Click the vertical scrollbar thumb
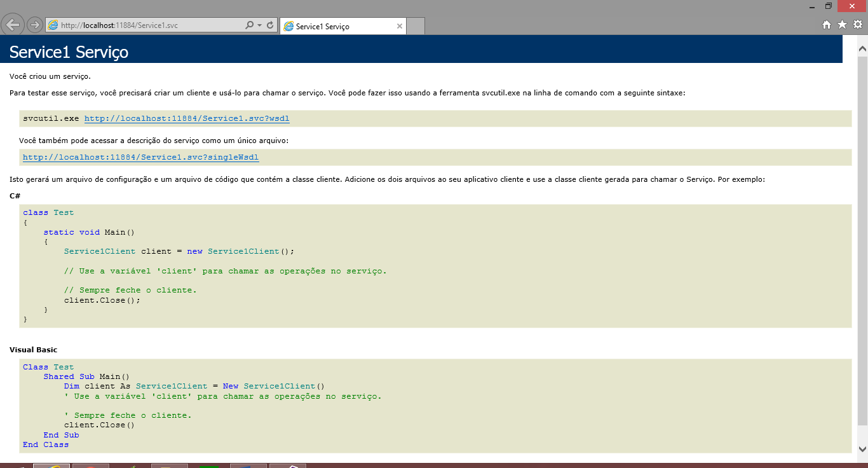Viewport: 868px width, 468px height. coord(862,240)
